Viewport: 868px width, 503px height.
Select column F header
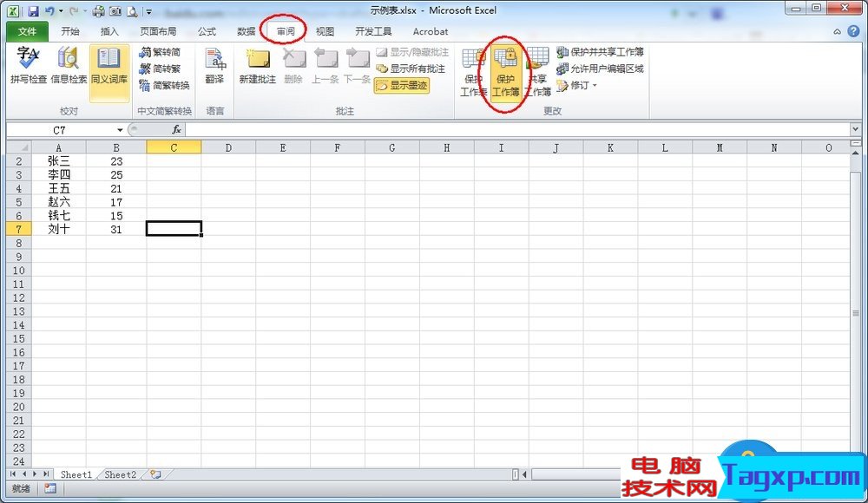(x=337, y=147)
